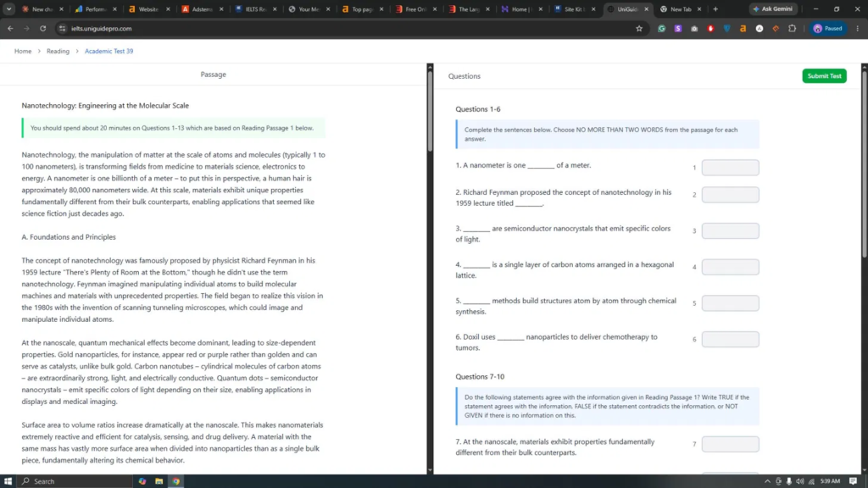Open the Windows Start menu
Viewport: 868px width, 488px height.
(x=8, y=481)
